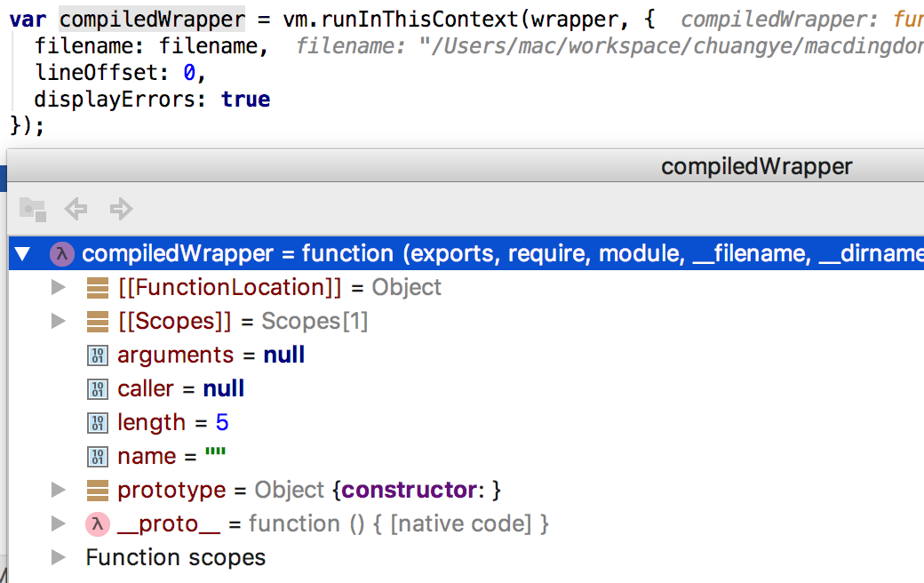Click the compiledWrapper popup title

tap(756, 165)
